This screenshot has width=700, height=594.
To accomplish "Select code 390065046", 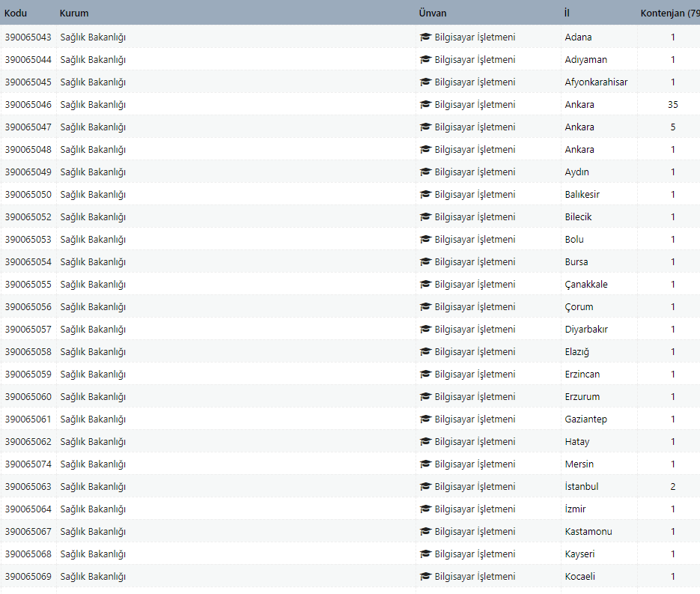I will tap(28, 105).
